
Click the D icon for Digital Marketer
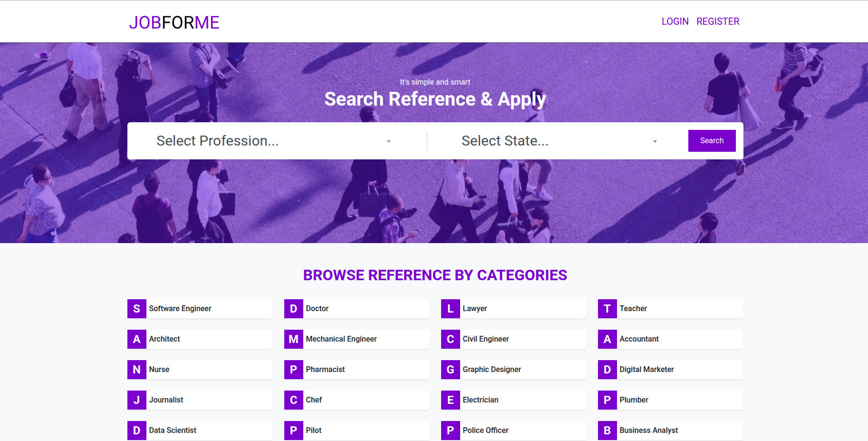coord(608,370)
